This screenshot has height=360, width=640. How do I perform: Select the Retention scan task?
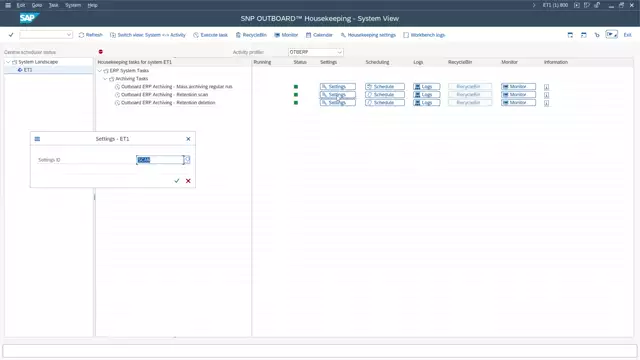point(164,95)
